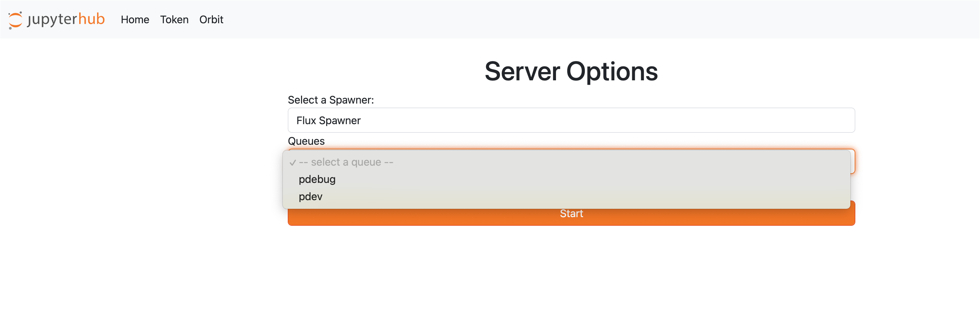Choose the pdebug queue option
The image size is (980, 324).
click(317, 179)
